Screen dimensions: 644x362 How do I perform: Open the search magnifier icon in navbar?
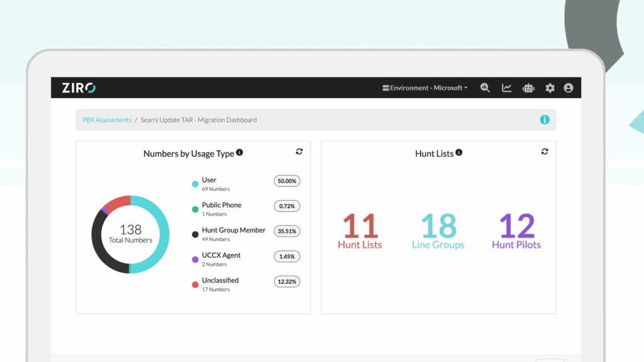pyautogui.click(x=485, y=88)
